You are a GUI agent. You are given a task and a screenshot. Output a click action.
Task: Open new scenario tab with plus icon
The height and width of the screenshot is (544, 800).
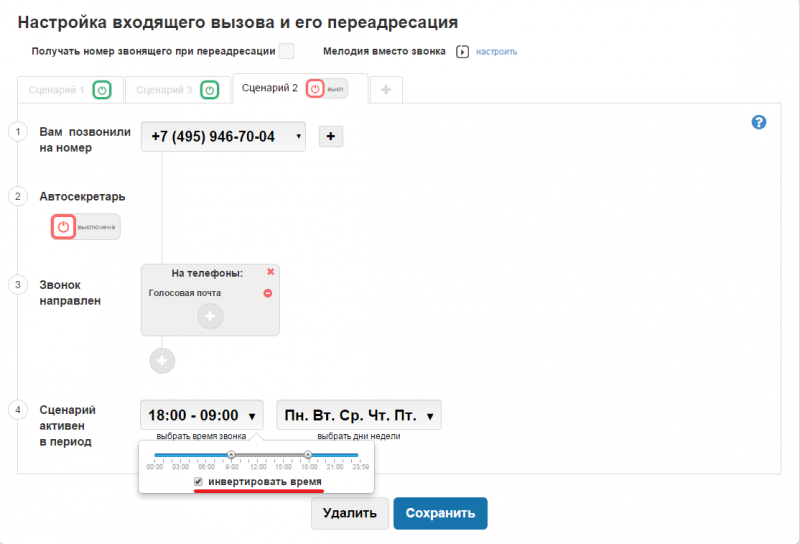coord(386,90)
